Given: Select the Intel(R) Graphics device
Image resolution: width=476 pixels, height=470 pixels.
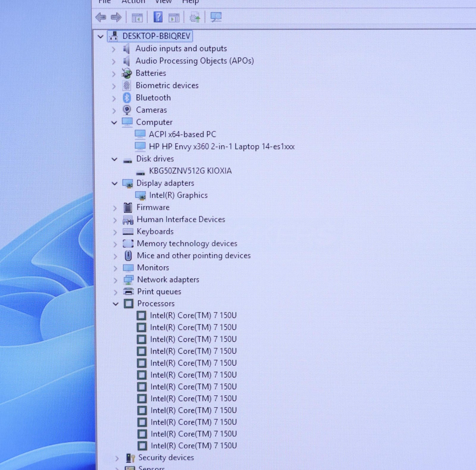Looking at the screenshot, I should (178, 195).
